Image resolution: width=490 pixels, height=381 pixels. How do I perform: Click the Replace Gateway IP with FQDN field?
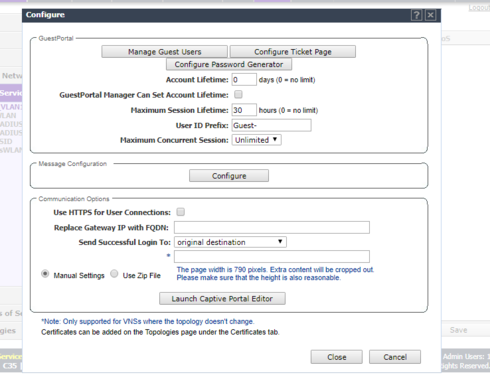[x=272, y=227]
